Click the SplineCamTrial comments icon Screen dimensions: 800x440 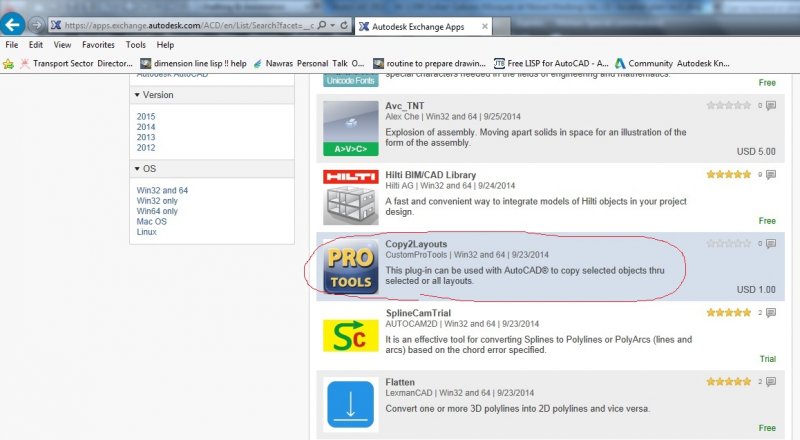tap(771, 312)
